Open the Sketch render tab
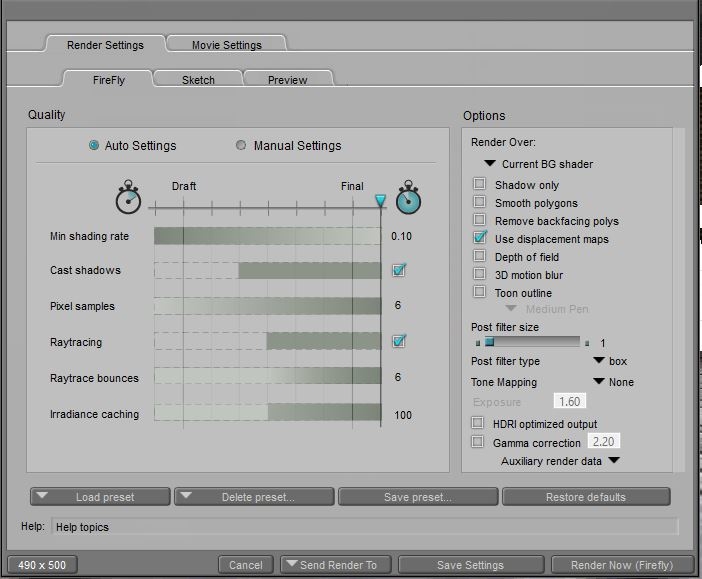Image resolution: width=702 pixels, height=579 pixels. pyautogui.click(x=198, y=80)
